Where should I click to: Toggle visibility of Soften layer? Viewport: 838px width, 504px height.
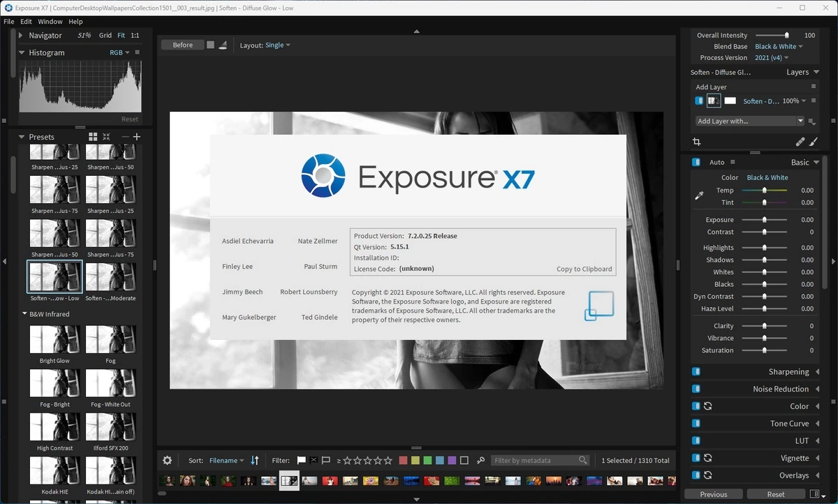pos(699,101)
